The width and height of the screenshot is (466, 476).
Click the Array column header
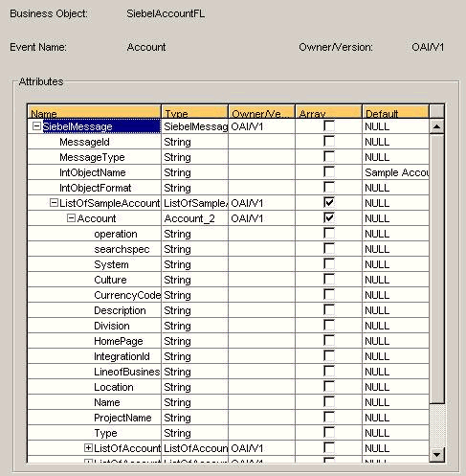329,112
